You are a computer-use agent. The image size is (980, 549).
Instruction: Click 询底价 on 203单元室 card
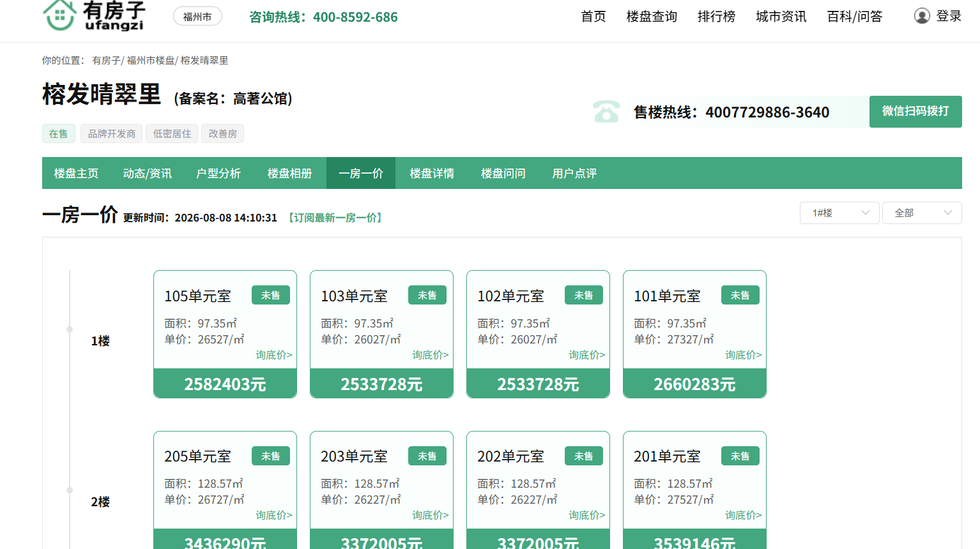pos(431,515)
